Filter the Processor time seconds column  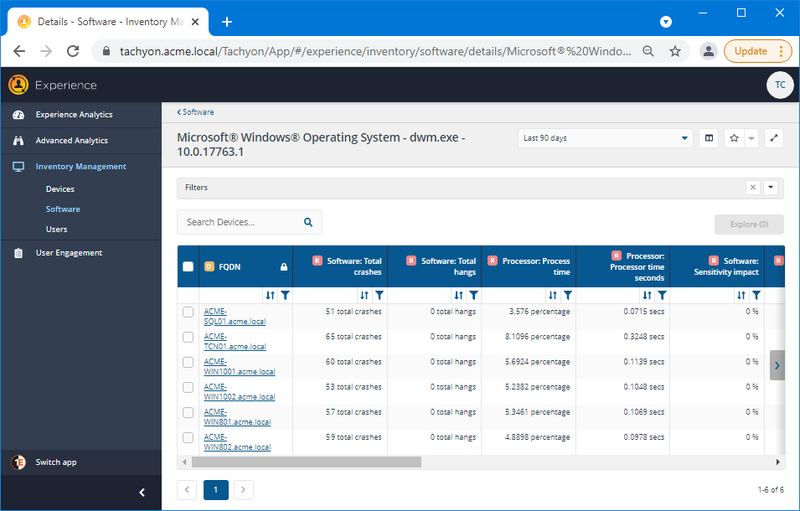coord(662,295)
